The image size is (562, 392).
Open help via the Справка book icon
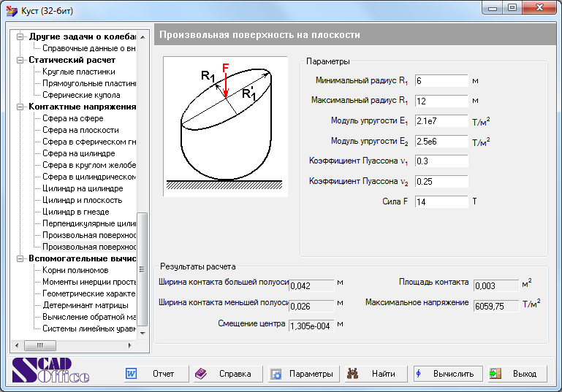(x=201, y=374)
